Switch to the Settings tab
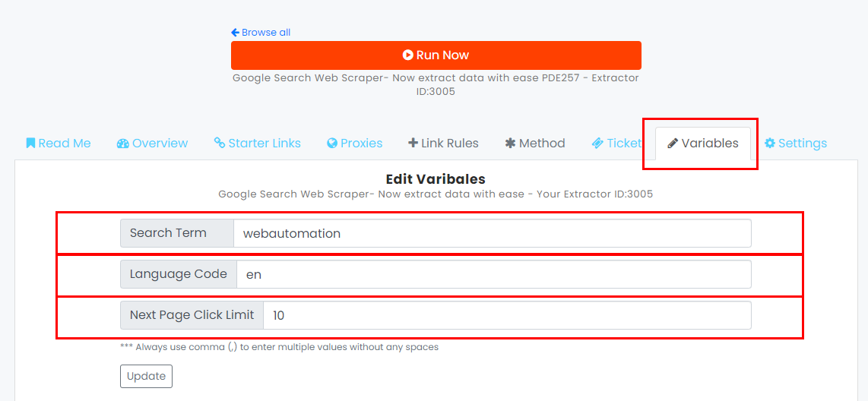 point(796,144)
